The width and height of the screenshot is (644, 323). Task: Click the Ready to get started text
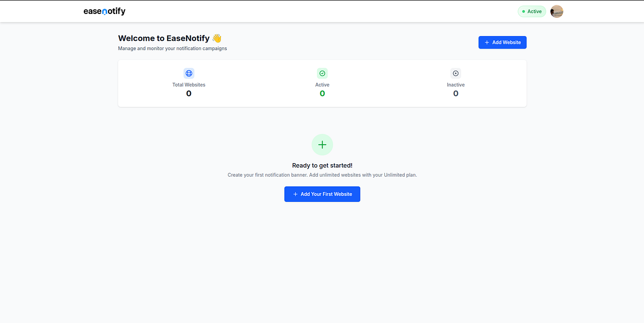click(322, 165)
